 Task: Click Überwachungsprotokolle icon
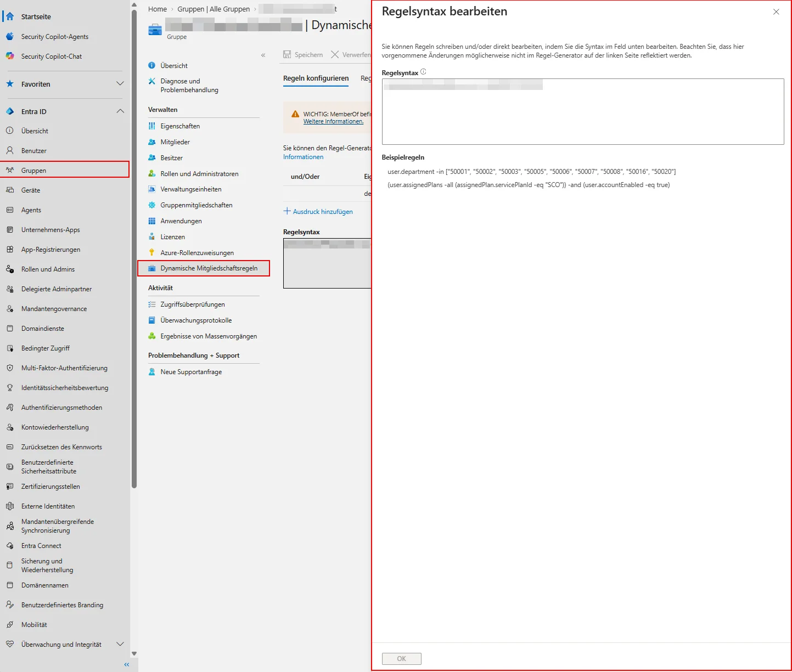[x=152, y=320]
